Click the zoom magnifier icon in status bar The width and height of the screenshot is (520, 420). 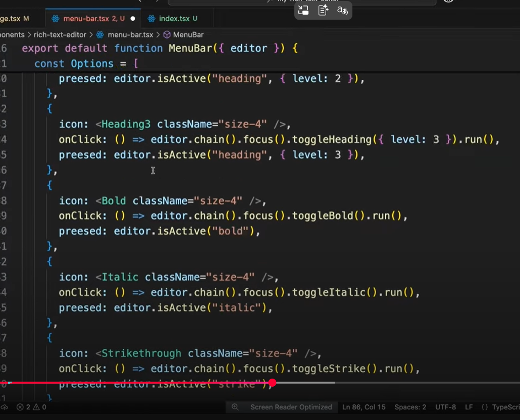point(235,407)
